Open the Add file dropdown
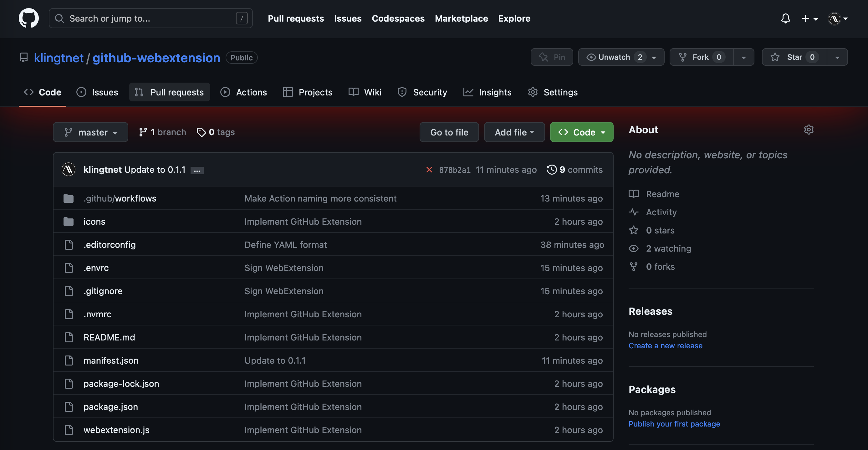 514,132
